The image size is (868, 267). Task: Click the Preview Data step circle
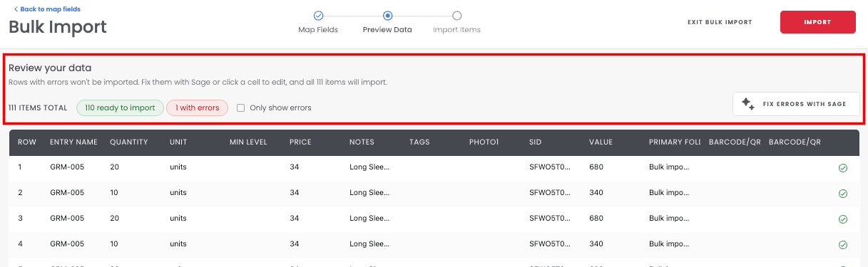pyautogui.click(x=387, y=15)
